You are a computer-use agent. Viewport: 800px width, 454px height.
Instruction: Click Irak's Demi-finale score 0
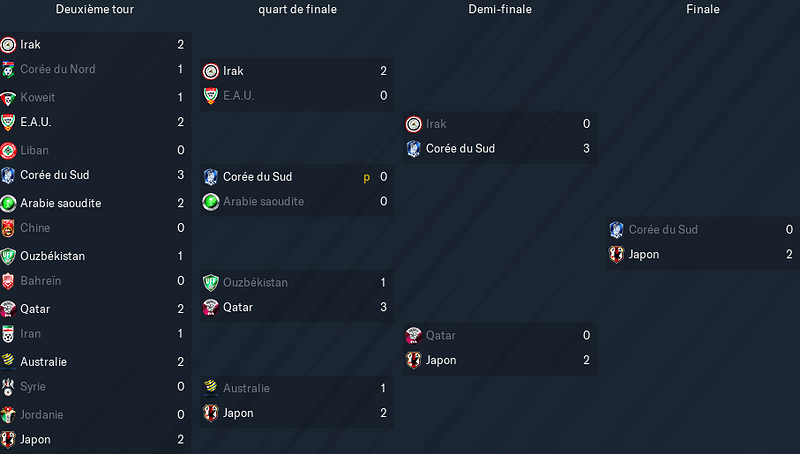[586, 123]
